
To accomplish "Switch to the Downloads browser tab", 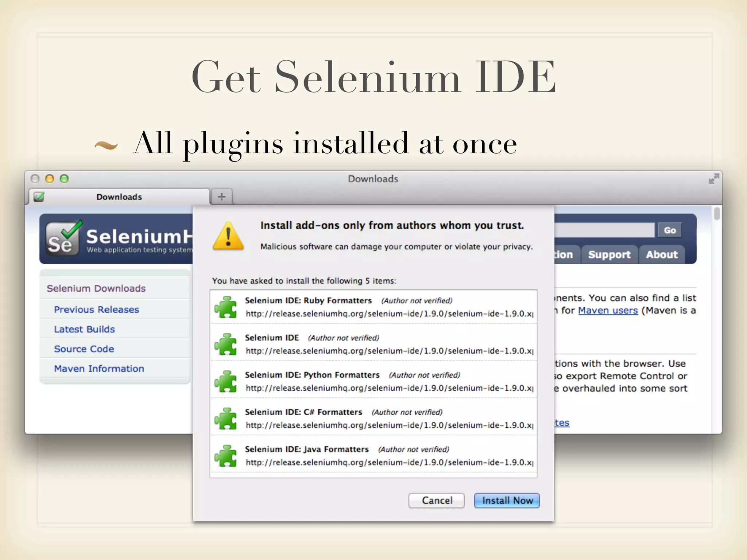I will tap(119, 197).
